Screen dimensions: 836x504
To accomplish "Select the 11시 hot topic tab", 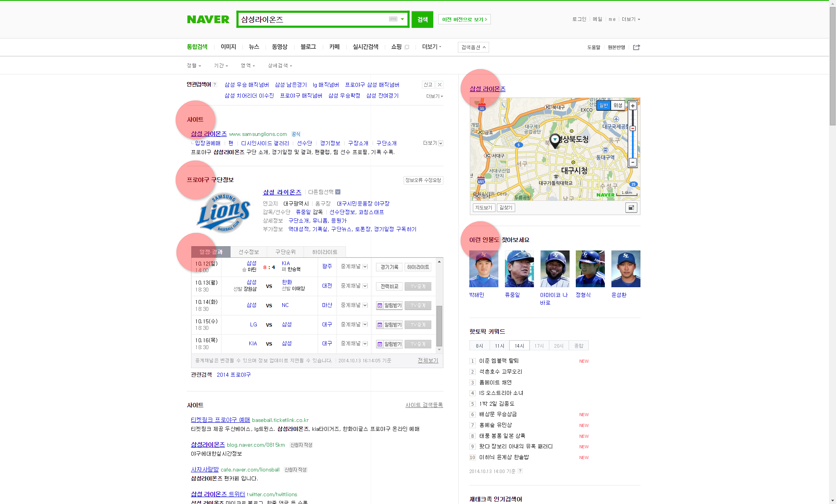I will click(500, 346).
